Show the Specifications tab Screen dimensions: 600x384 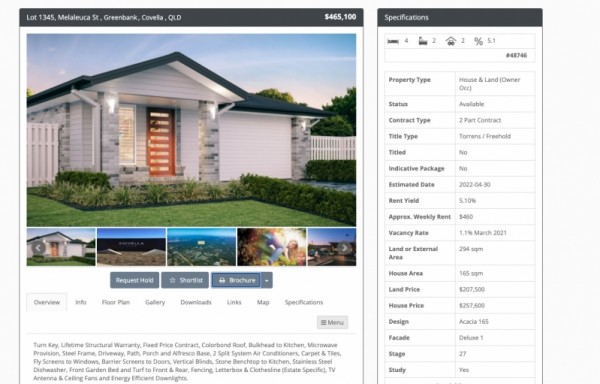point(304,302)
